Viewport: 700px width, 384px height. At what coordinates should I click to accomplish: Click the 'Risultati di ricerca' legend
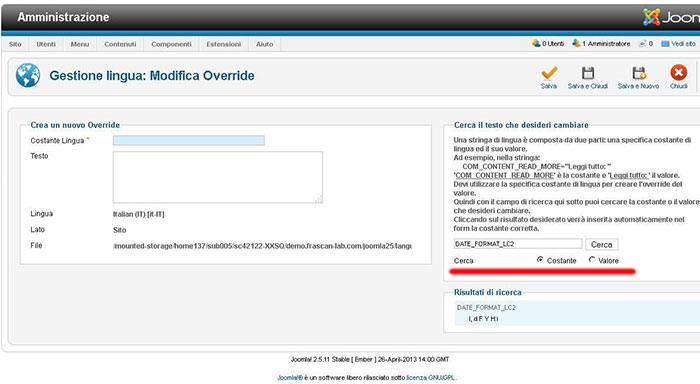coord(488,292)
